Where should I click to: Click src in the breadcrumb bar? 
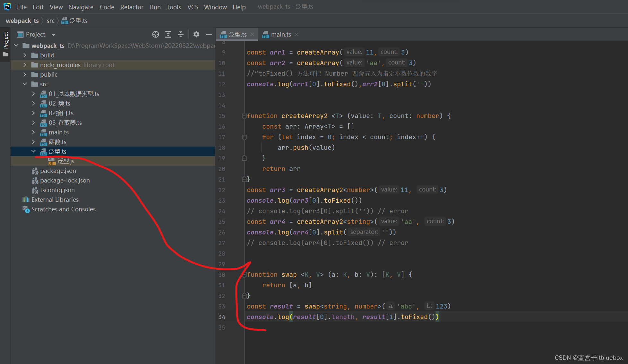pos(50,21)
